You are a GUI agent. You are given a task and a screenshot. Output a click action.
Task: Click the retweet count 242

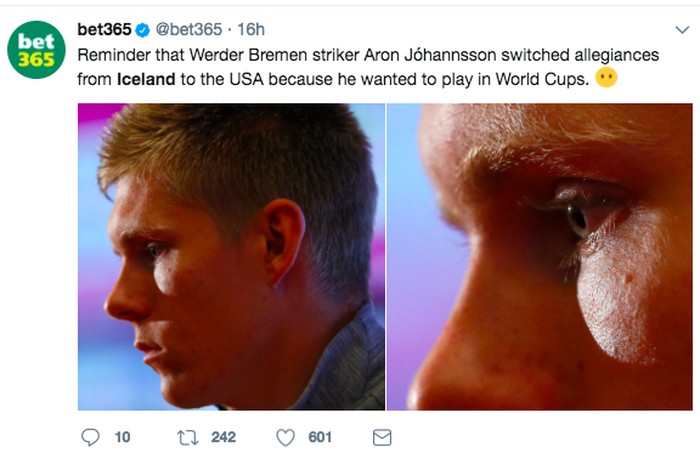224,437
